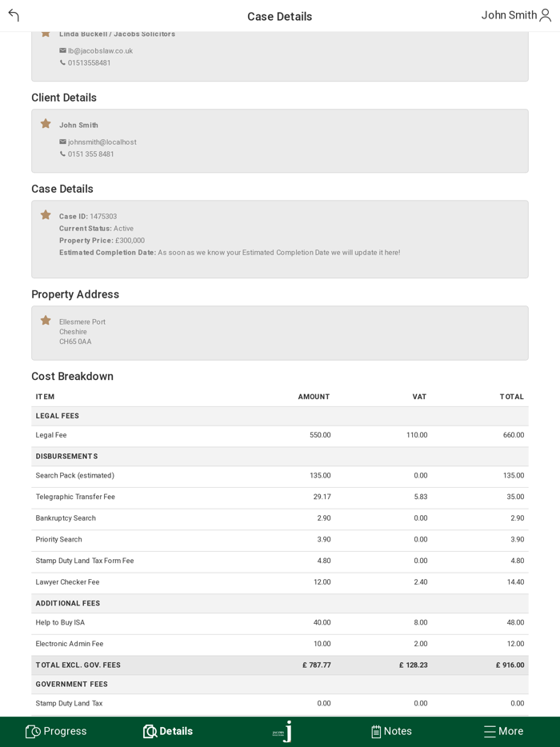The width and height of the screenshot is (560, 747).
Task: Call the solicitor number 01513558481
Action: pyautogui.click(x=90, y=63)
